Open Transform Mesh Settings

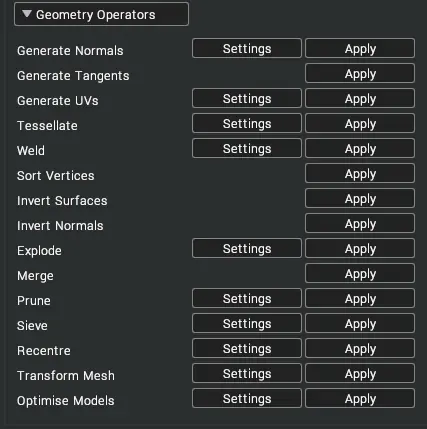[x=247, y=373]
